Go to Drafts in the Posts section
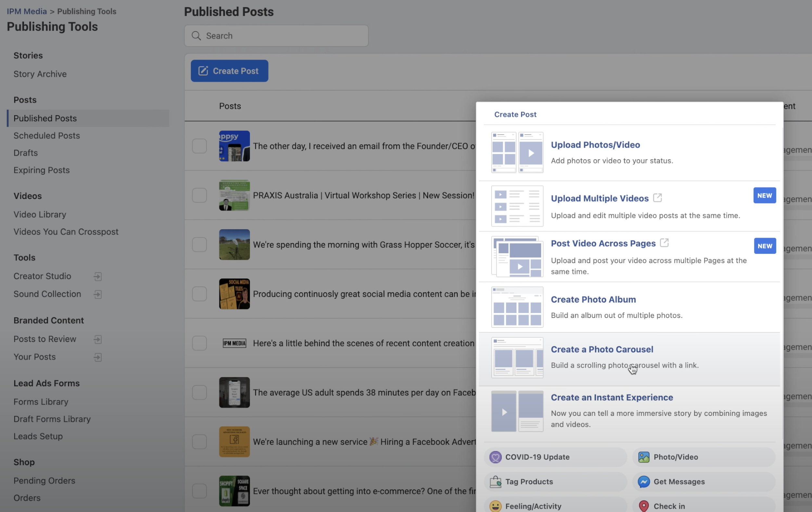 (x=26, y=153)
